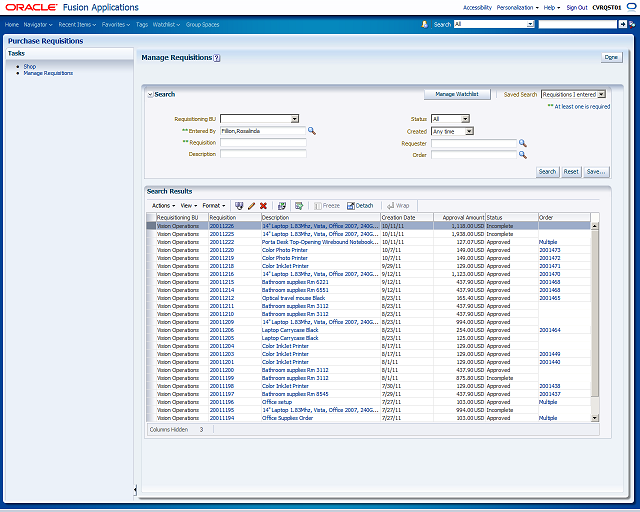Click the advanced search icon after go arrow
Image resolution: width=640 pixels, height=512 pixels.
[632, 24]
